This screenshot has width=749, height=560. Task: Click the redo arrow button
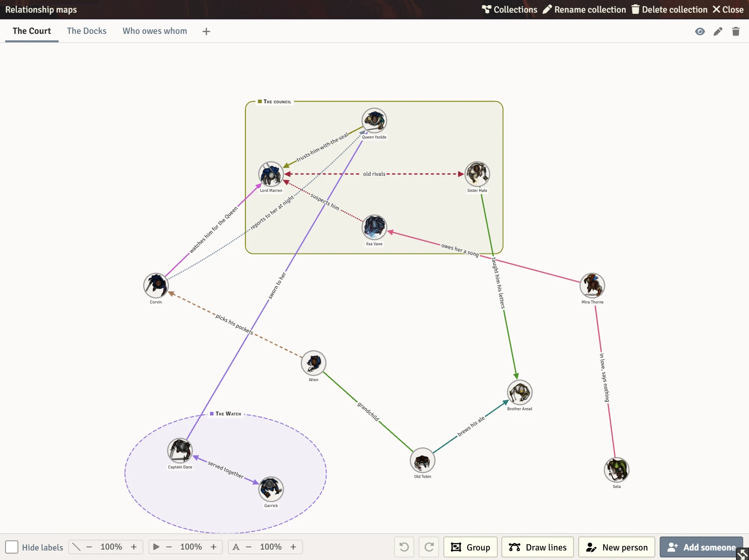[x=429, y=547]
